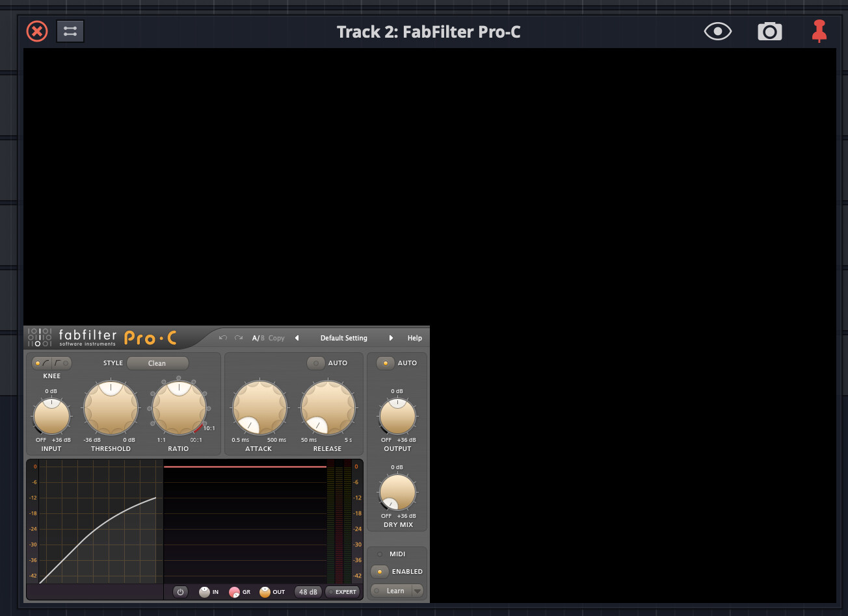
Task: Go to next preset arrow
Action: [x=391, y=338]
